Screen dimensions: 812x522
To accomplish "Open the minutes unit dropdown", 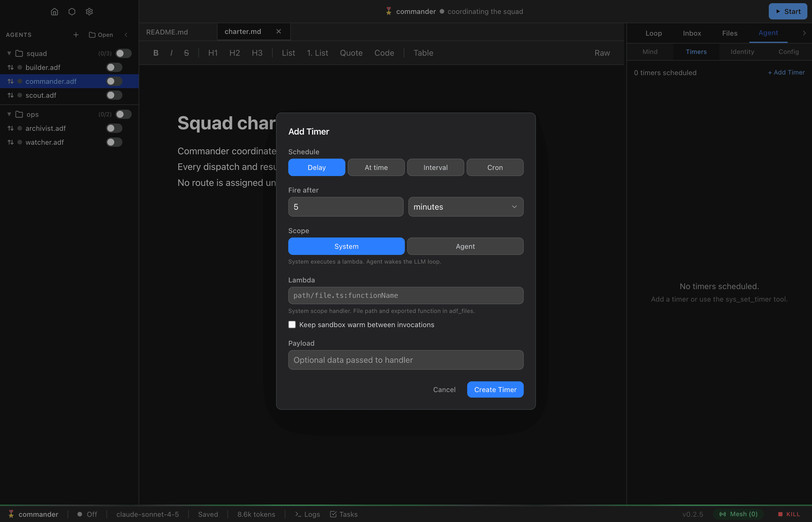I will click(466, 207).
